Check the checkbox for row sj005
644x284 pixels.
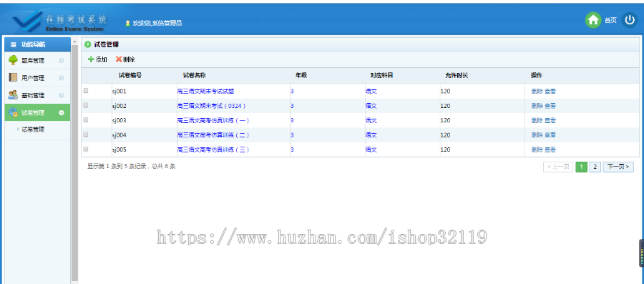coord(86,149)
